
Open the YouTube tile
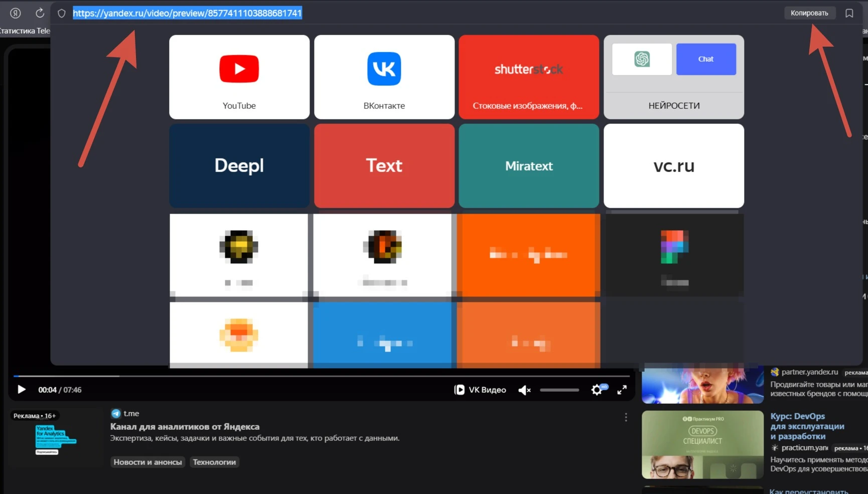[239, 77]
